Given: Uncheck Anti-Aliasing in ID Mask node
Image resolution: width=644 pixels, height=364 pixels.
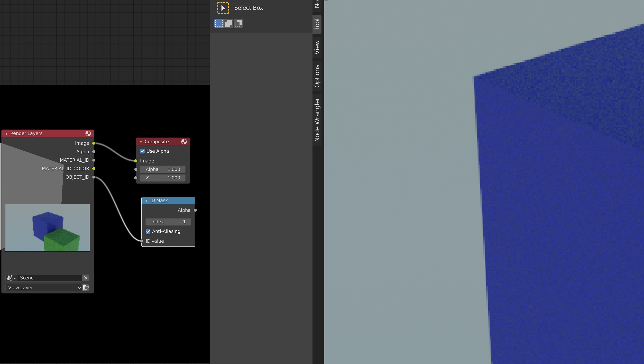Looking at the screenshot, I should pos(148,231).
